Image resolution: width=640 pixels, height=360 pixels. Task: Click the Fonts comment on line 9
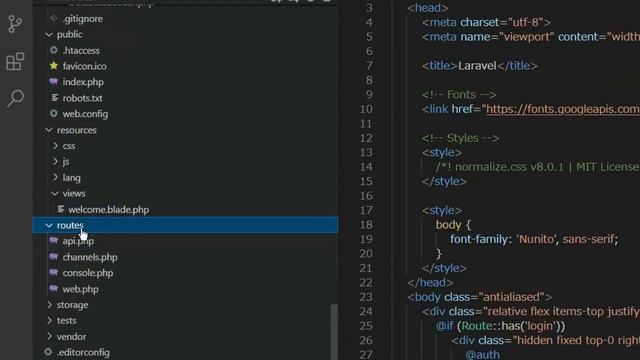[459, 95]
